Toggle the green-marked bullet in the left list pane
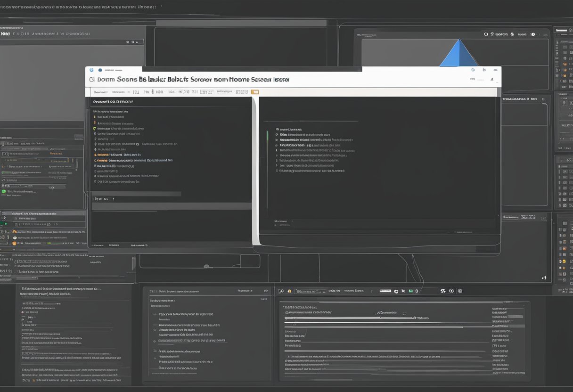The width and height of the screenshot is (573, 392). click(x=95, y=128)
